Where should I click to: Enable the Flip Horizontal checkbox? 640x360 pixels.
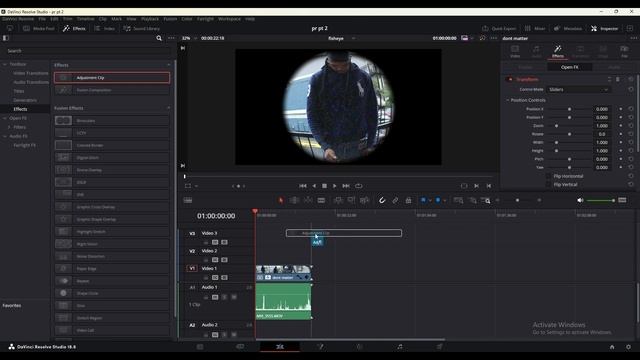coord(548,176)
